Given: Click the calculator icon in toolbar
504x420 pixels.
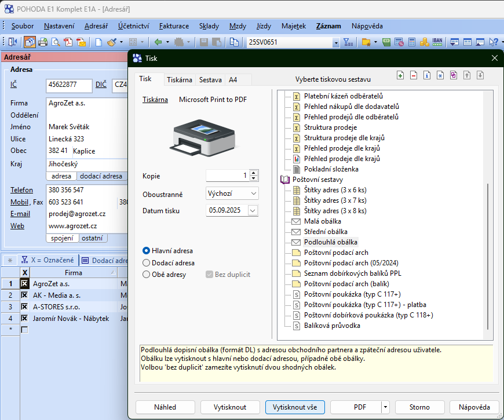Looking at the screenshot, I should coord(412,42).
